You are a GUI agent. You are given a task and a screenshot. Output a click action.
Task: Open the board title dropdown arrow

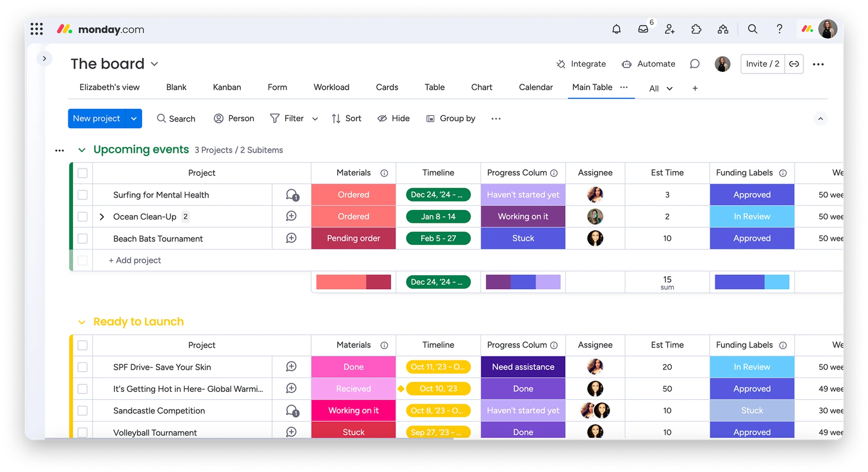[155, 64]
